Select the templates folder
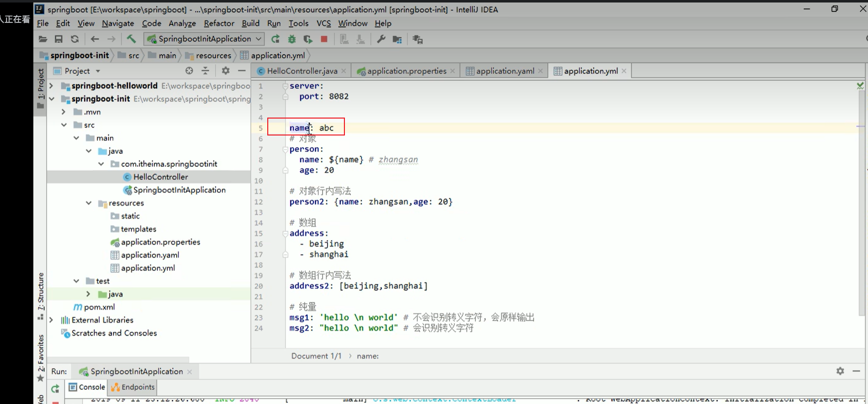Image resolution: width=868 pixels, height=404 pixels. (133, 229)
